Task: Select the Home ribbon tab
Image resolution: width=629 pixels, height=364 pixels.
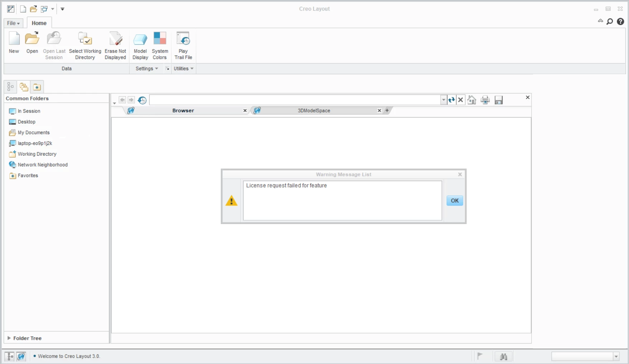Action: (x=39, y=23)
